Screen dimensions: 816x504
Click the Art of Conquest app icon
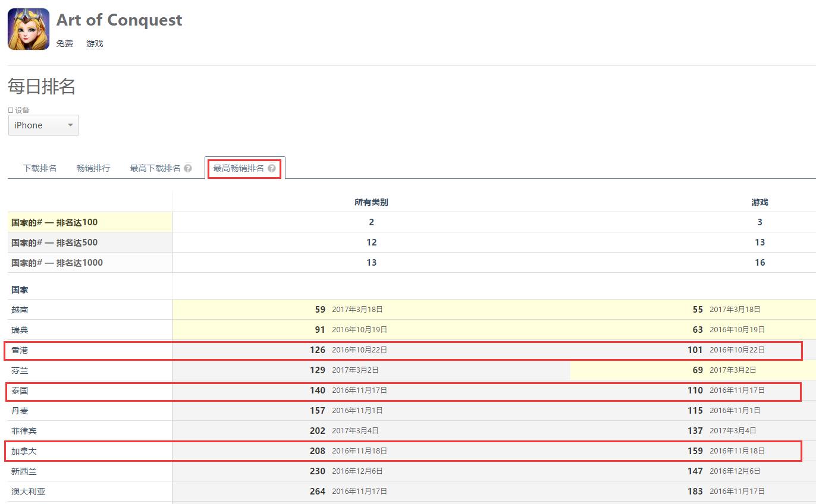point(29,29)
